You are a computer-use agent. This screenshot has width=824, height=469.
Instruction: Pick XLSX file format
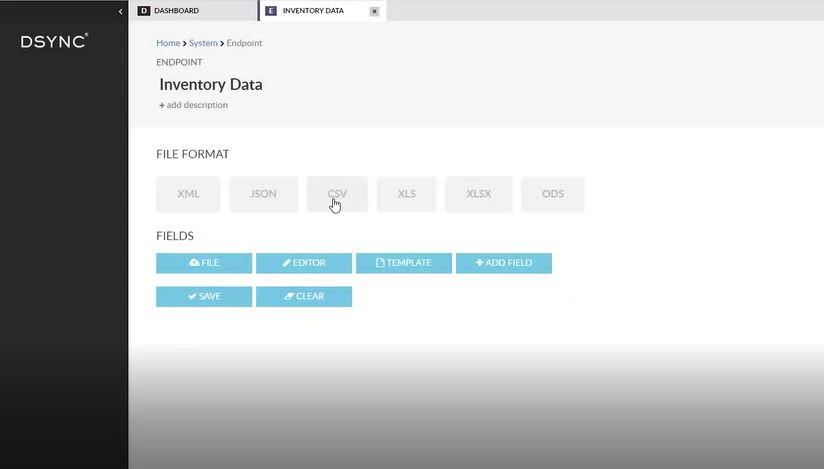479,194
